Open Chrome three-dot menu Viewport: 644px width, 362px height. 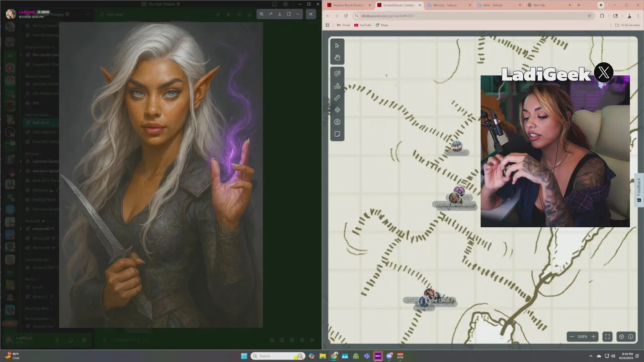click(x=638, y=16)
